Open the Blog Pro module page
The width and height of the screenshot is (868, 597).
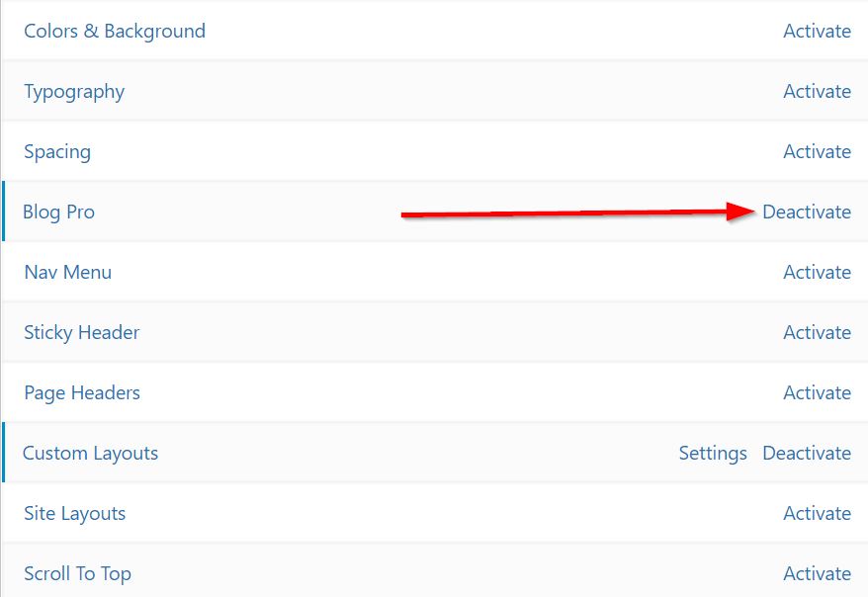pyautogui.click(x=58, y=212)
